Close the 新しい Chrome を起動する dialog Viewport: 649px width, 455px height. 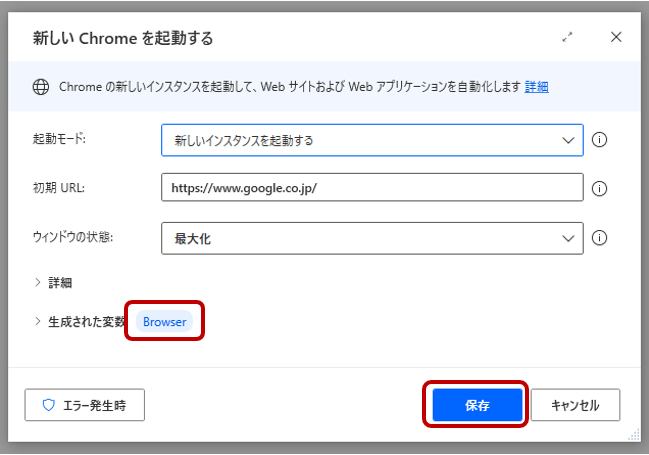[616, 37]
